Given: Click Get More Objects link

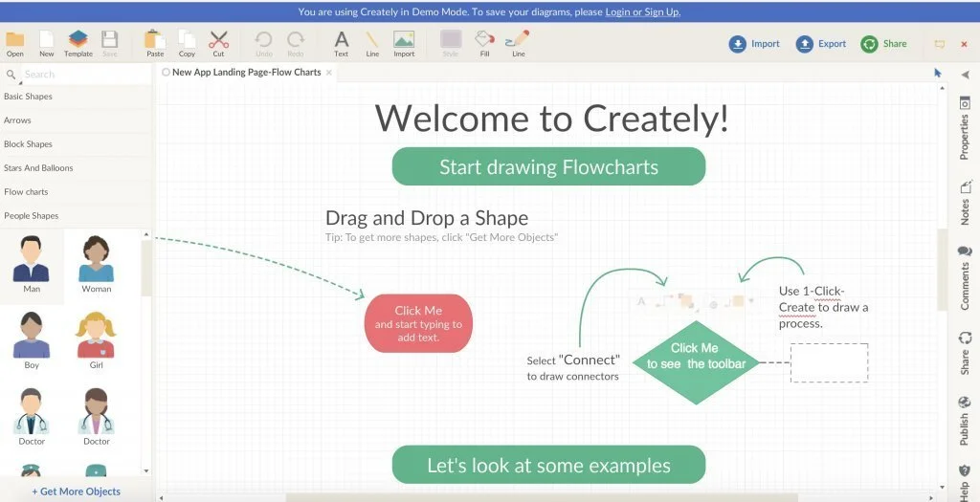Looking at the screenshot, I should pos(76,491).
